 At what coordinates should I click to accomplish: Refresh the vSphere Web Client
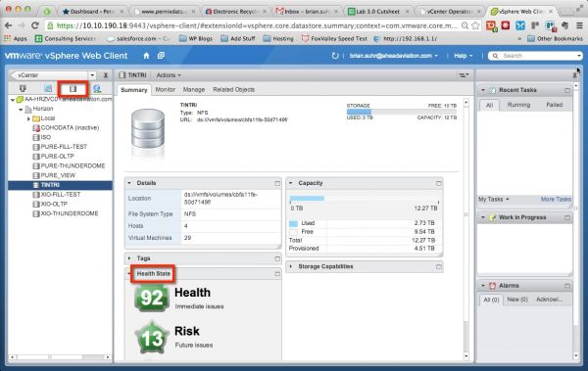coord(335,56)
